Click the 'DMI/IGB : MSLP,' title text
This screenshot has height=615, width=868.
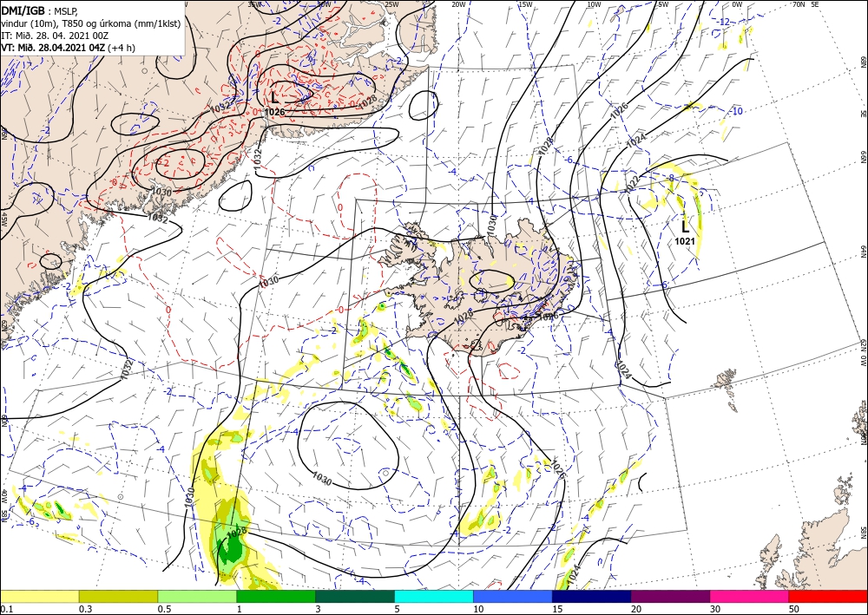tap(40, 10)
